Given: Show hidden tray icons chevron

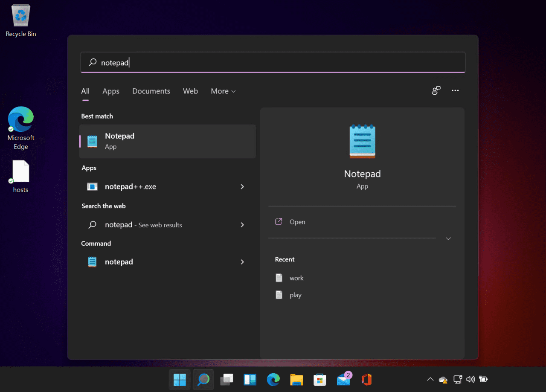Looking at the screenshot, I should [430, 379].
